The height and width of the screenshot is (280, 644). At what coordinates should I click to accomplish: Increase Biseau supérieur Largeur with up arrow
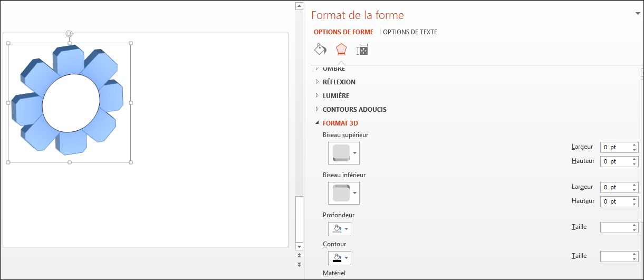635,145
